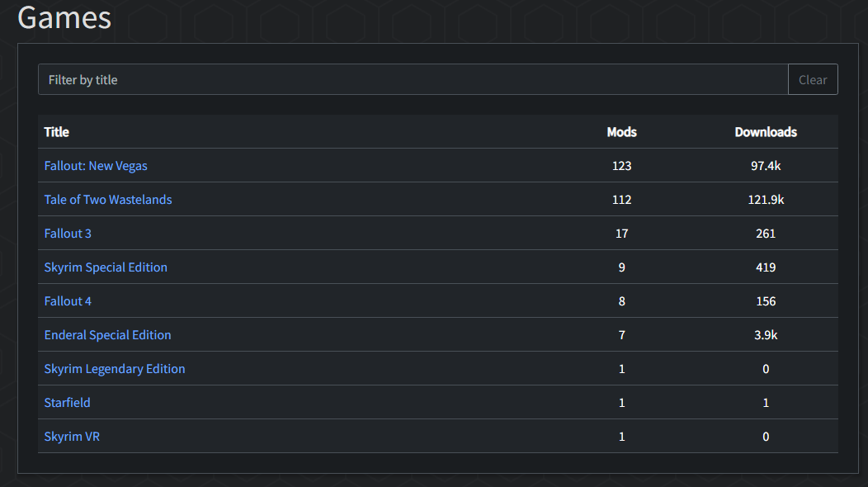868x487 pixels.
Task: Click the Filter by title input field
Action: [x=413, y=80]
